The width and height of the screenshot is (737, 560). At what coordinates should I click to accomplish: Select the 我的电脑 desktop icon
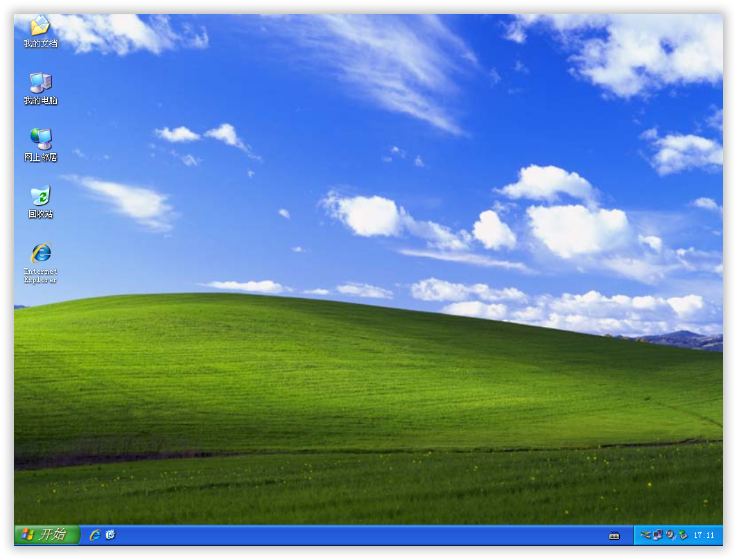(x=40, y=88)
